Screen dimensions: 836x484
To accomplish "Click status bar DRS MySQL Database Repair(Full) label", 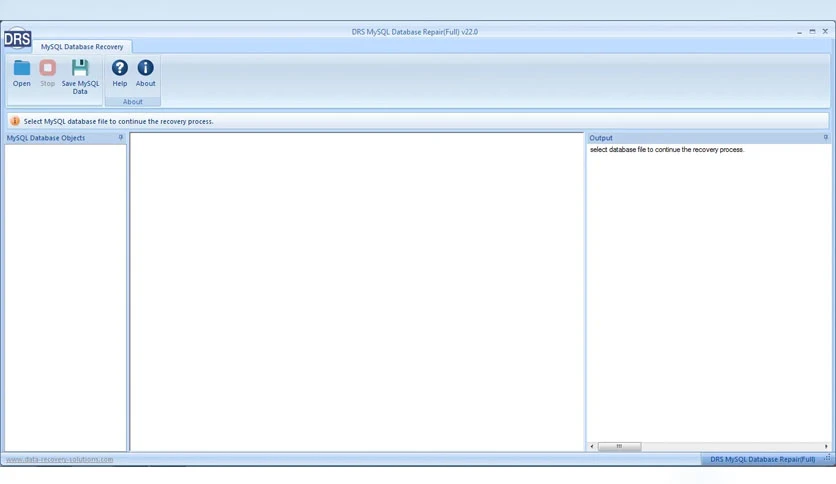I will (x=762, y=459).
